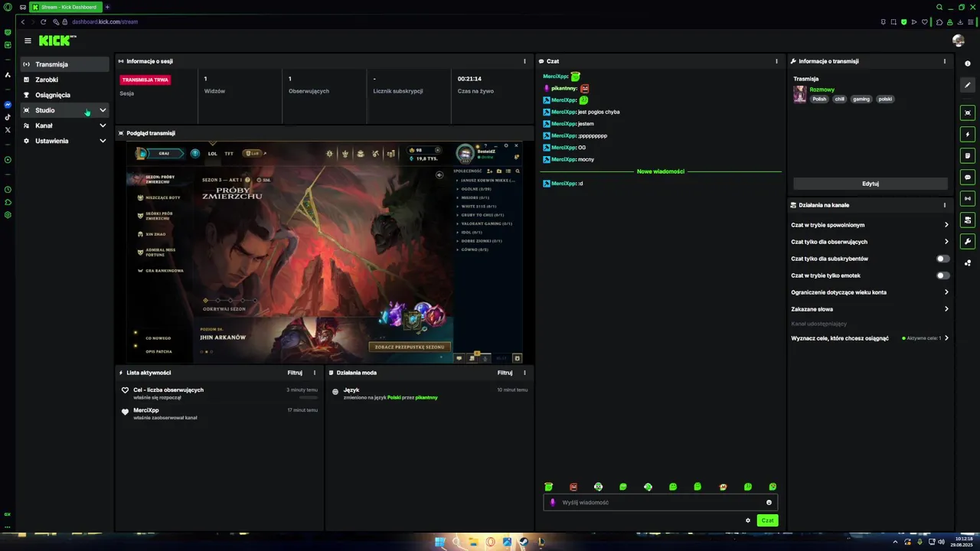Image resolution: width=980 pixels, height=551 pixels.
Task: Go to Zarobki in the left menu
Action: coord(65,80)
